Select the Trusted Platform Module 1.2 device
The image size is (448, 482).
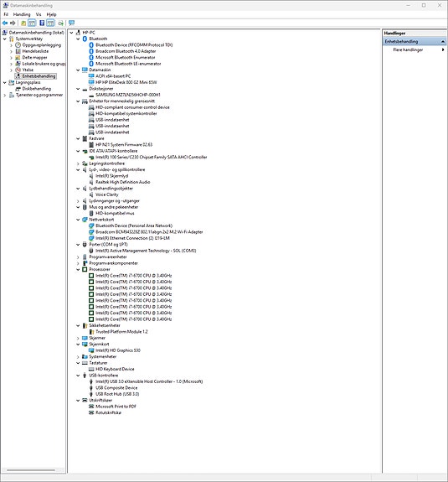pyautogui.click(x=121, y=331)
